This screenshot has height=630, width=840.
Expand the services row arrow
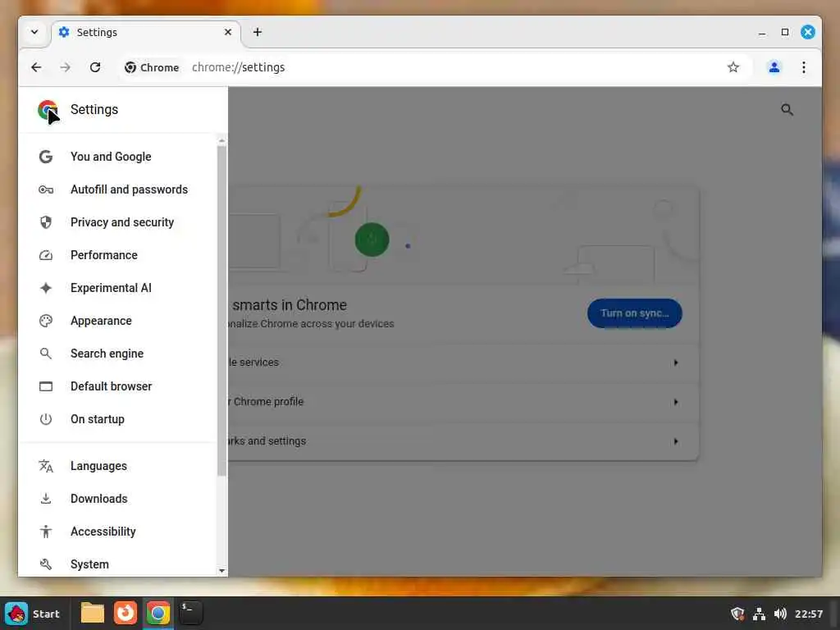pos(676,363)
